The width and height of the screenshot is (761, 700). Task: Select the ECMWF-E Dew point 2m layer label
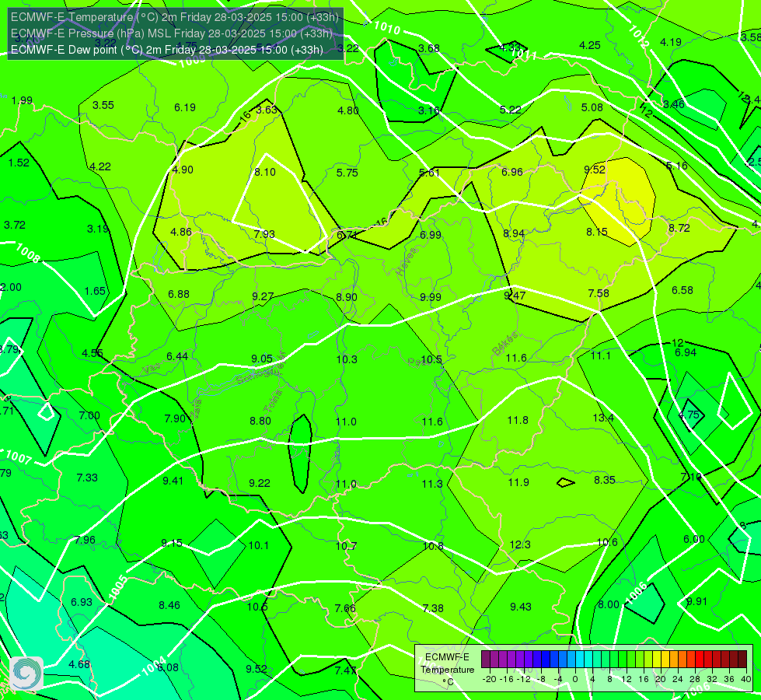pos(167,50)
